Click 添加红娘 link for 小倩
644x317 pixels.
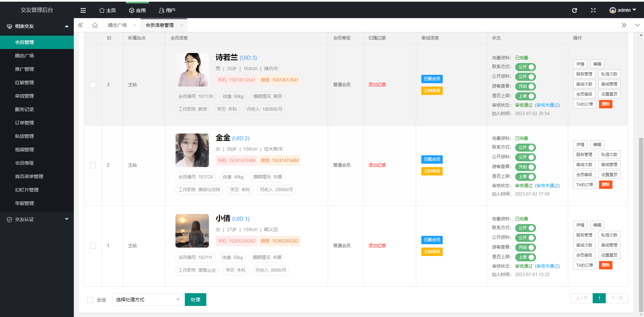point(377,246)
